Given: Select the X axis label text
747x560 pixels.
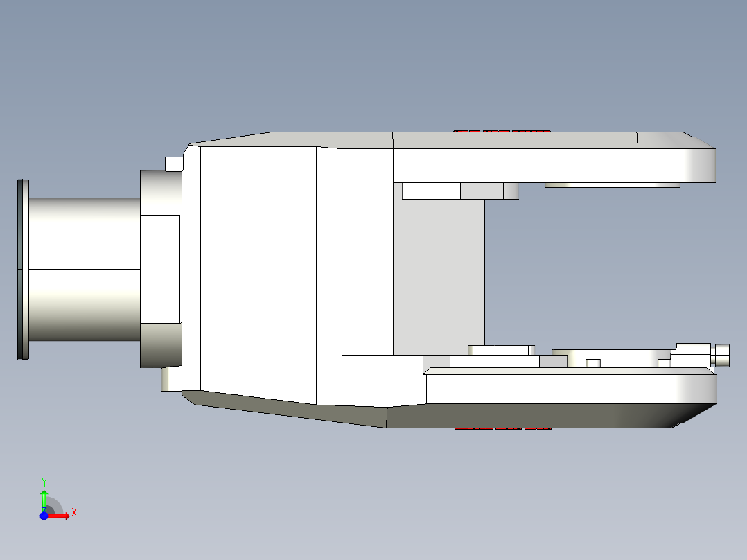Looking at the screenshot, I should point(74,514).
